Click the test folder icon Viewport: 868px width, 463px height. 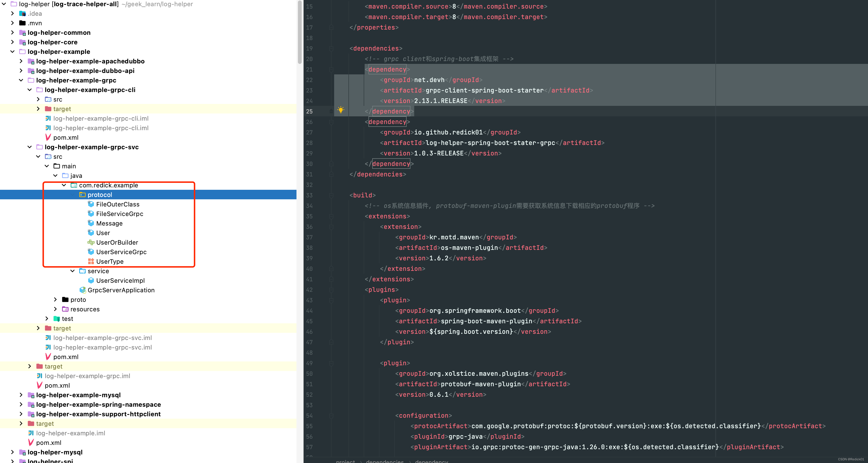pos(57,319)
